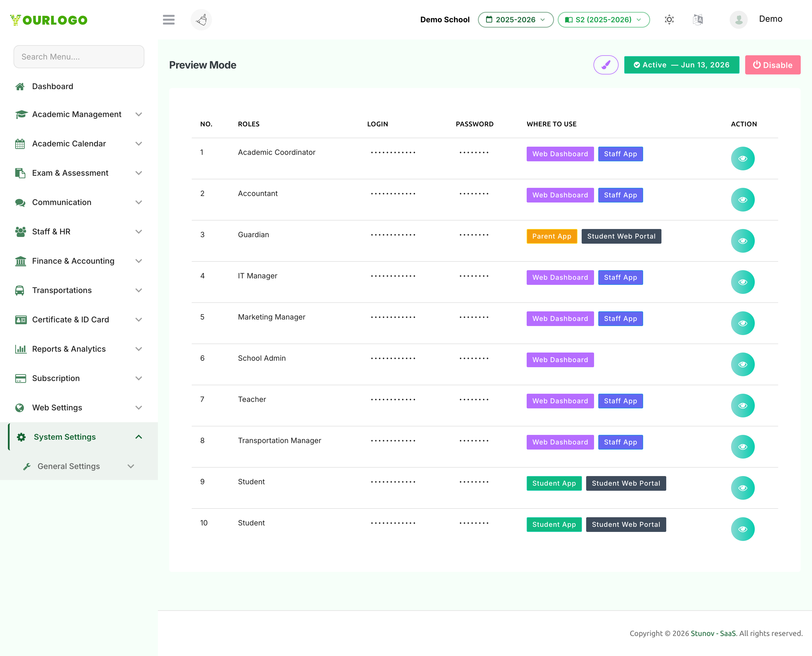This screenshot has width=812, height=656.
Task: Click the red Disable button
Action: [x=773, y=65]
